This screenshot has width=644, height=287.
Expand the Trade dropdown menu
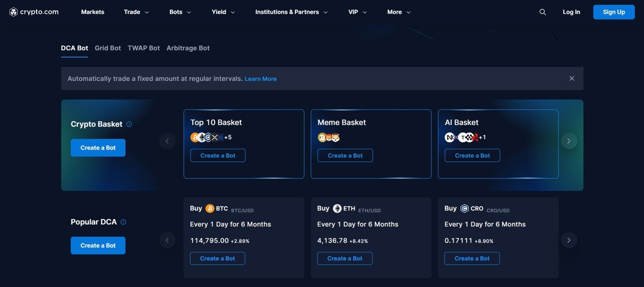(136, 12)
